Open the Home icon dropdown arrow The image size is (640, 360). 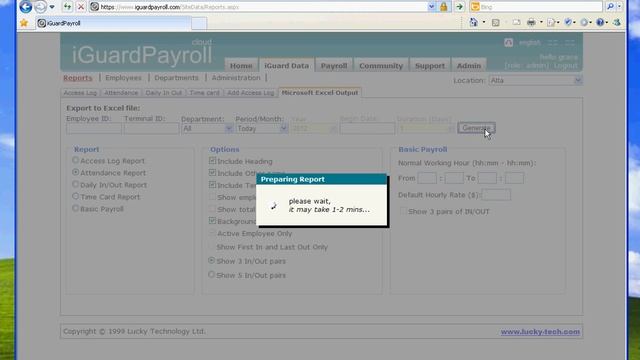pyautogui.click(x=484, y=22)
